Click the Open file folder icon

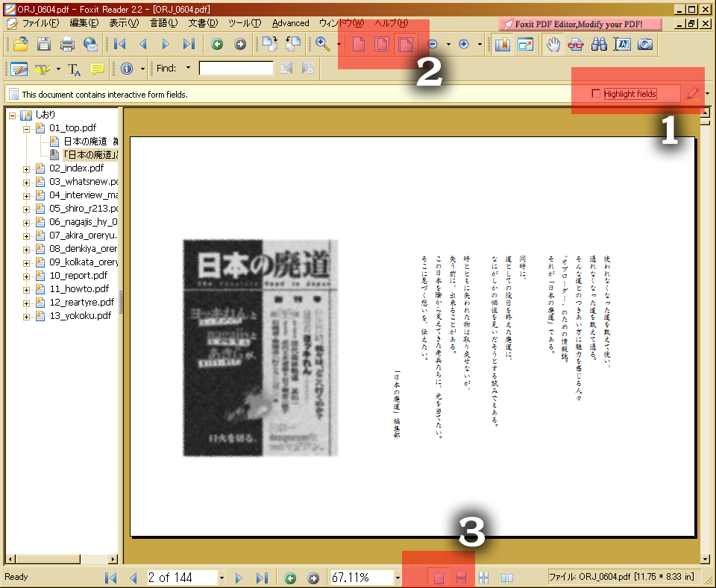pos(21,44)
